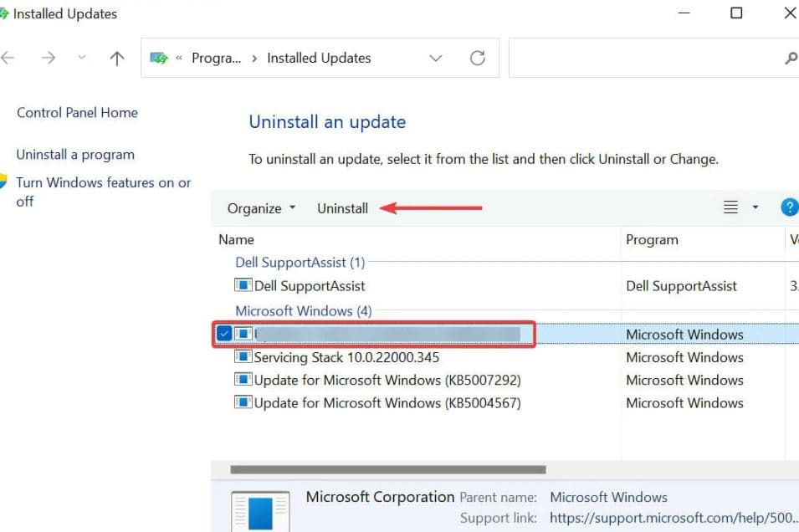Refresh the Installed Updates list
Screen dimensions: 799x532
pyautogui.click(x=478, y=58)
